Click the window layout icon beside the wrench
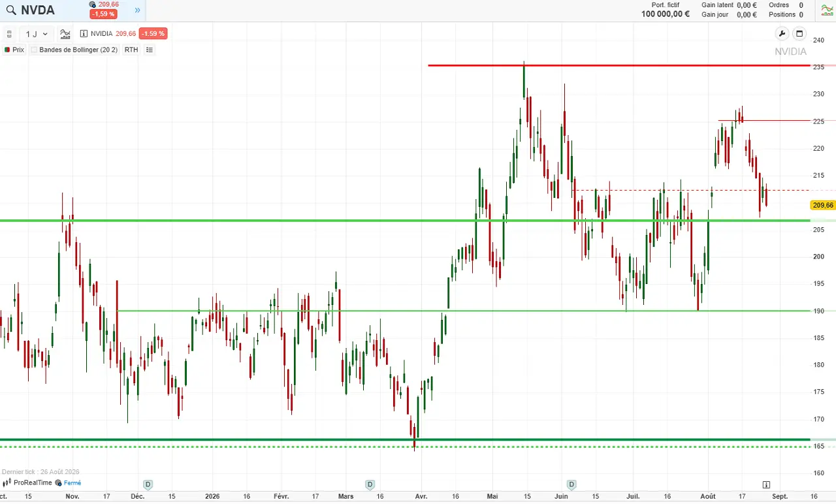Image resolution: width=836 pixels, height=504 pixels. click(x=799, y=34)
